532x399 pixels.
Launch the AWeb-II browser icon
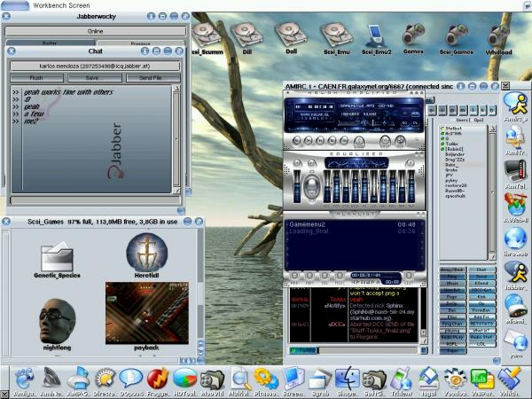(x=516, y=207)
